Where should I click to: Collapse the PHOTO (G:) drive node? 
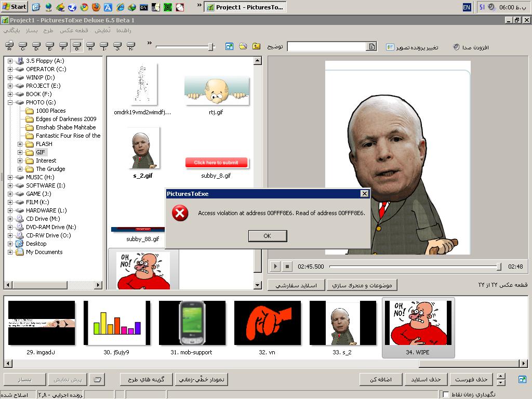pos(10,102)
